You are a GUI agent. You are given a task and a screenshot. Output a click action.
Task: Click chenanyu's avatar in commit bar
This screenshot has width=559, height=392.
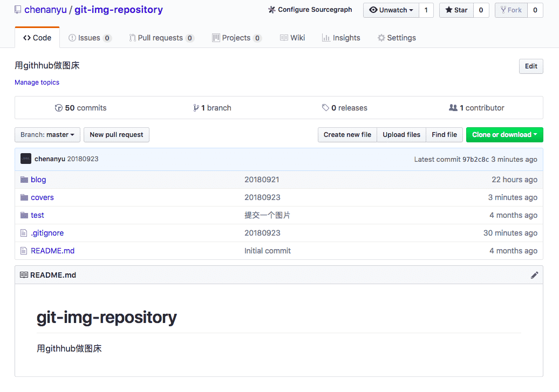26,159
